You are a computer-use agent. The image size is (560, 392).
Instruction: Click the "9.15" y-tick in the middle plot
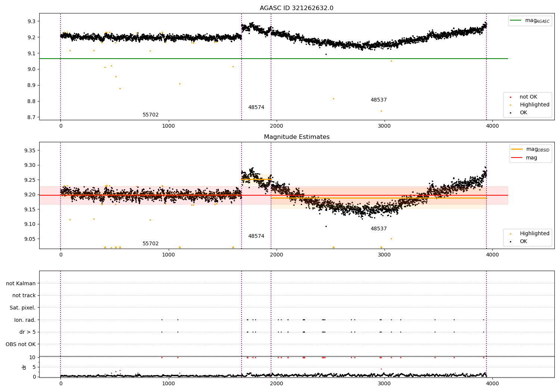click(30, 210)
